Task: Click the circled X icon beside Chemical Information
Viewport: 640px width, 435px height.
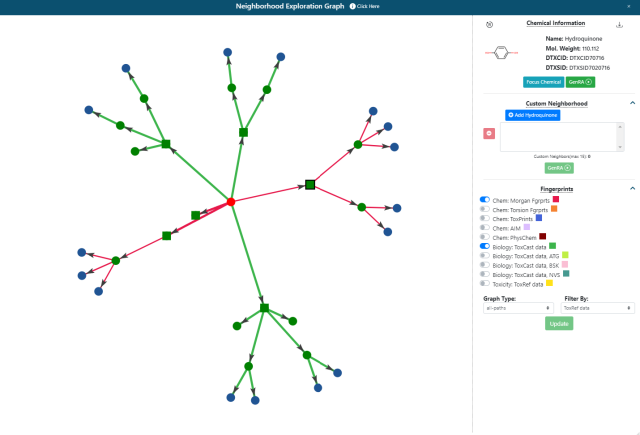Action: click(489, 24)
